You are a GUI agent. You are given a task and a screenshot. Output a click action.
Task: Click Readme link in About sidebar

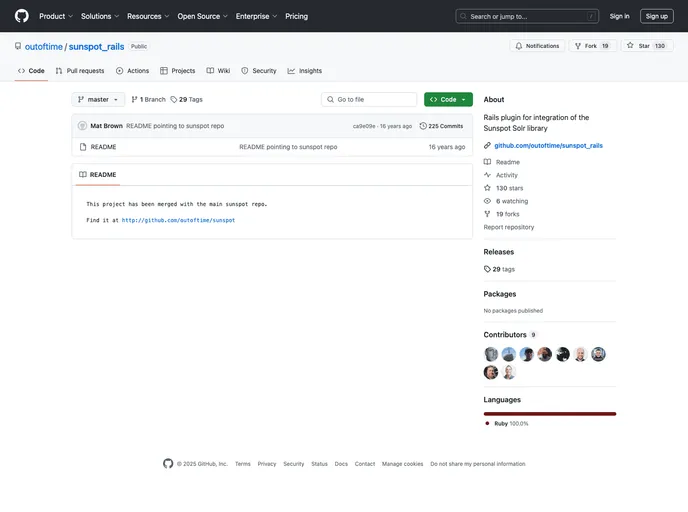tap(502, 162)
